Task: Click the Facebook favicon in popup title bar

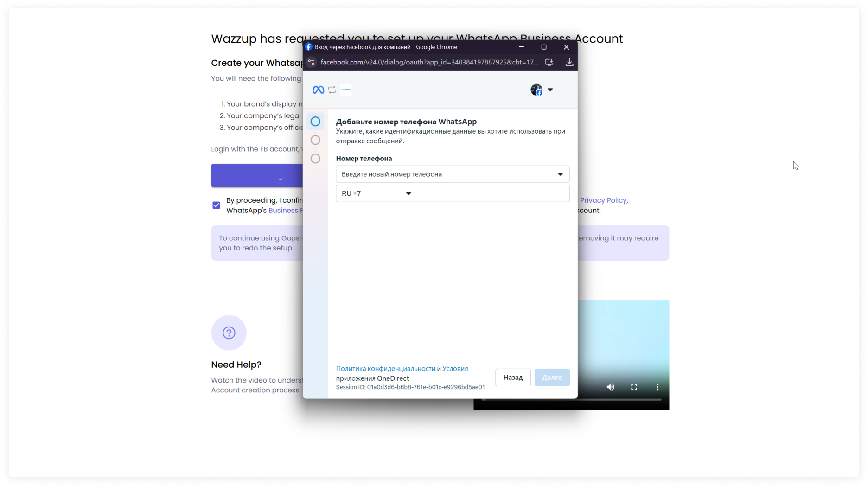Action: tap(309, 47)
